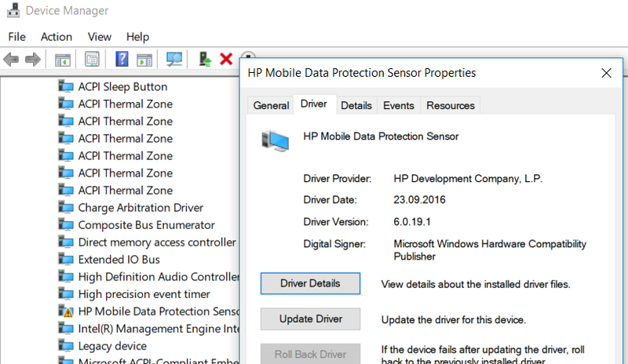Click the action pane toolbar icon next to Help

point(144,60)
